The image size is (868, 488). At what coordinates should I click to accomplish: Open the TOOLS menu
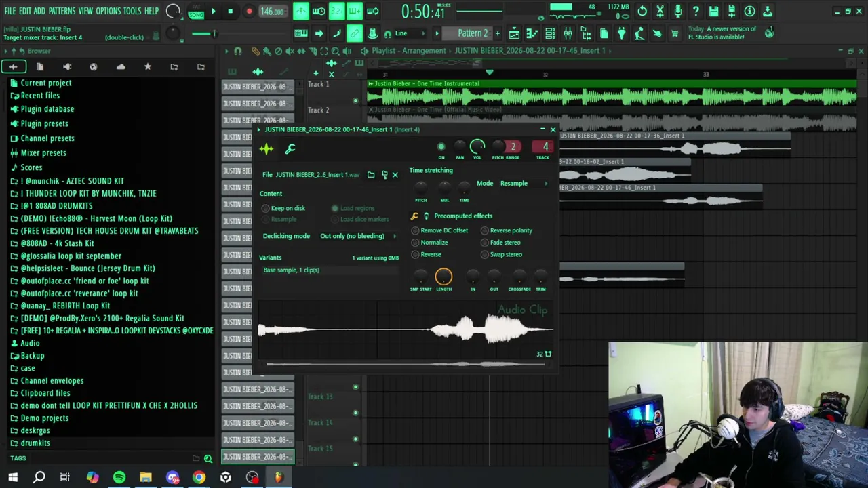tap(132, 11)
